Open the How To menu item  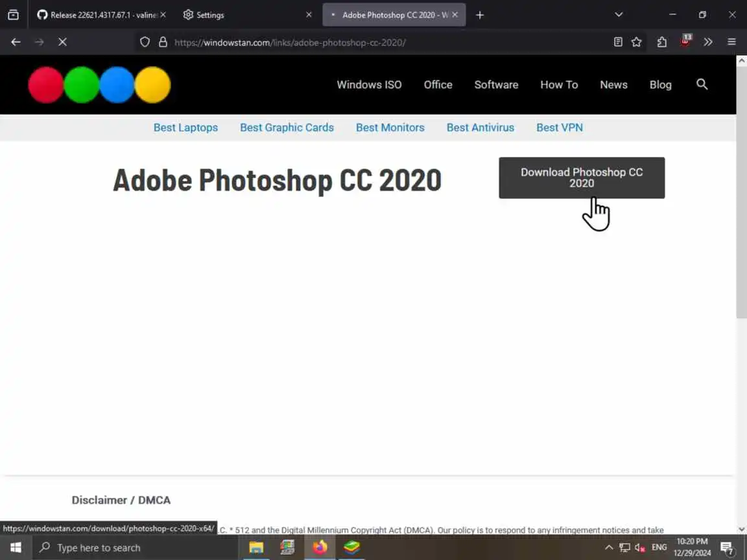pyautogui.click(x=560, y=85)
